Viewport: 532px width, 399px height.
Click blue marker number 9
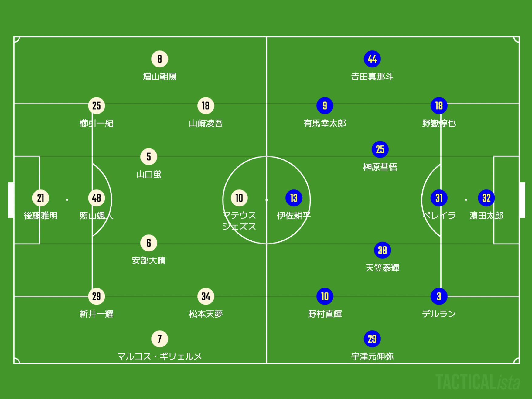325,106
